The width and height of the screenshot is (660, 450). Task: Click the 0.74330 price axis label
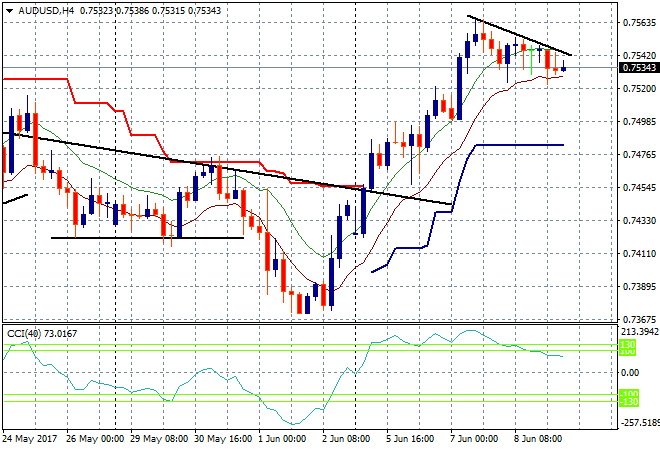[x=639, y=221]
